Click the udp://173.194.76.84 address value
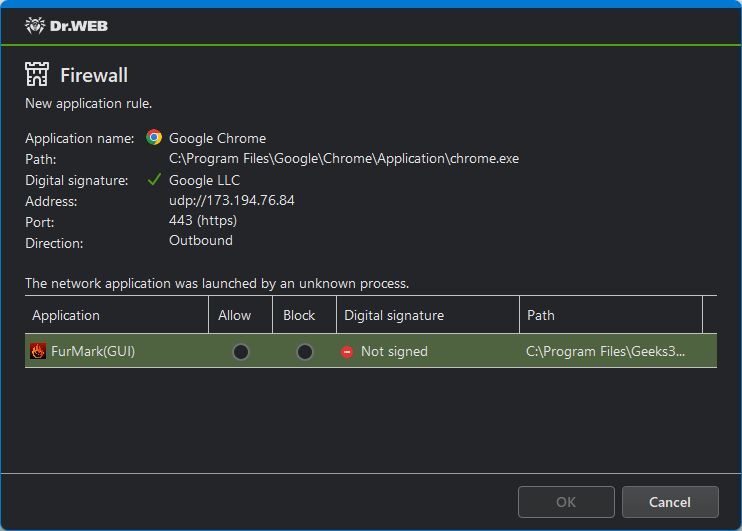 231,201
